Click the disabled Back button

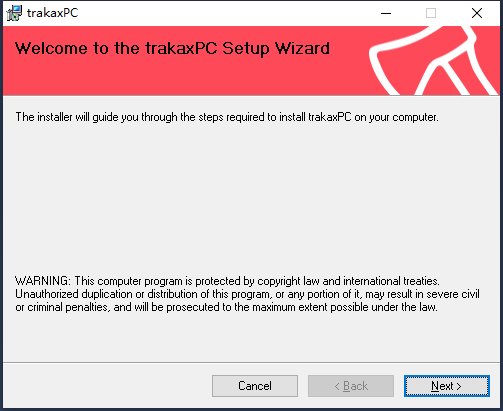point(351,386)
